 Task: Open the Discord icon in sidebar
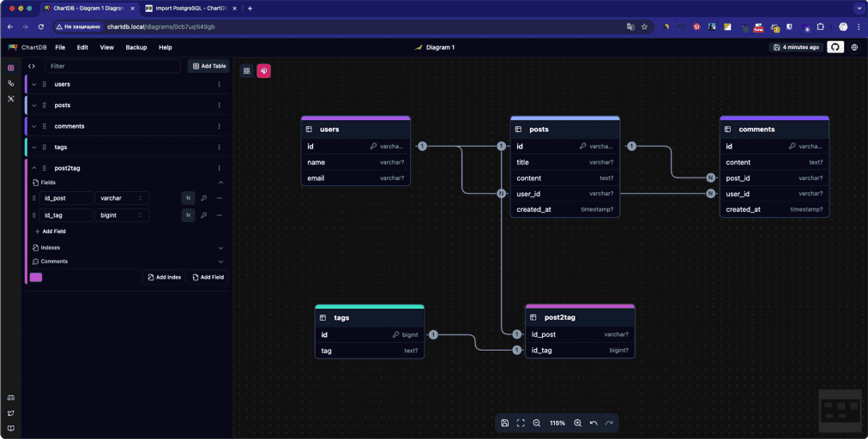pyautogui.click(x=11, y=398)
